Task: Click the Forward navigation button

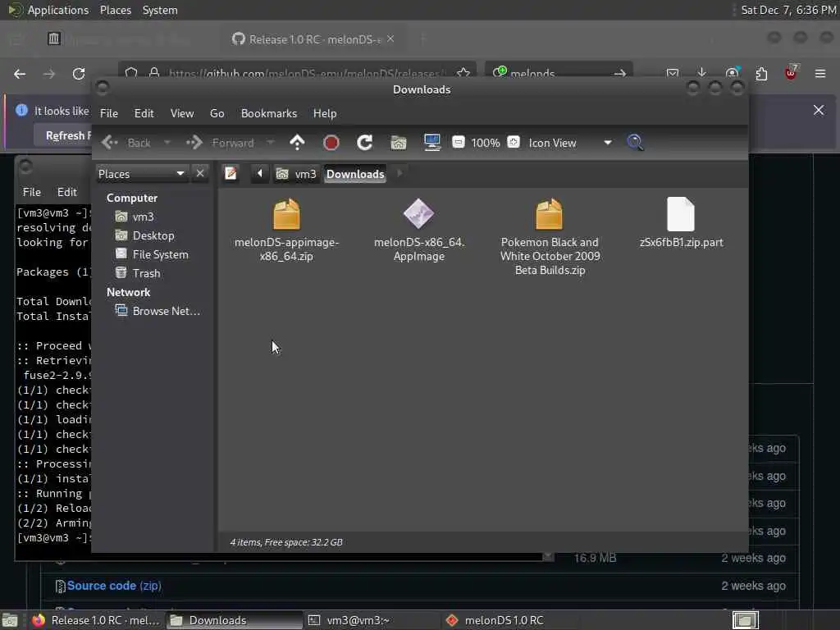Action: coord(220,143)
